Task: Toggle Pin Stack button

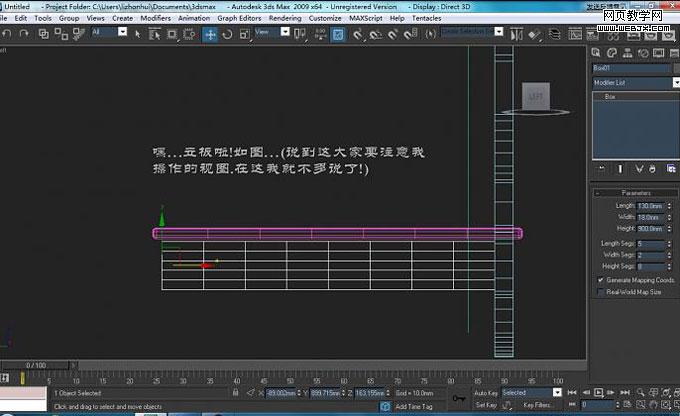Action: [x=602, y=169]
